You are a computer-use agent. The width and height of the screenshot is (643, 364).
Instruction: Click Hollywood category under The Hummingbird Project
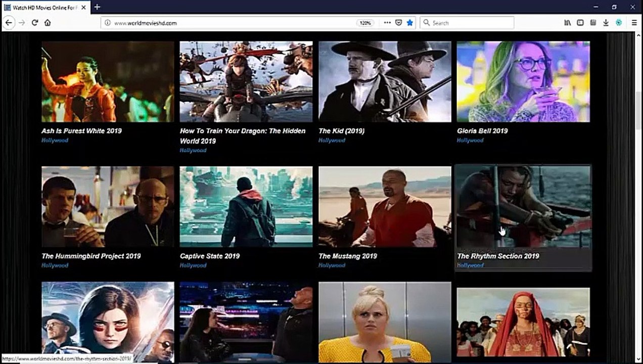pyautogui.click(x=55, y=265)
